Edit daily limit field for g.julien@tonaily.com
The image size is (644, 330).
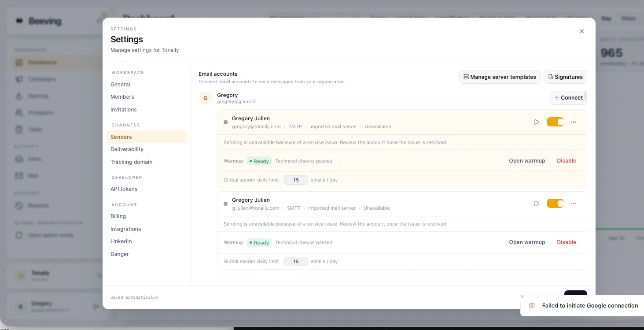click(296, 261)
